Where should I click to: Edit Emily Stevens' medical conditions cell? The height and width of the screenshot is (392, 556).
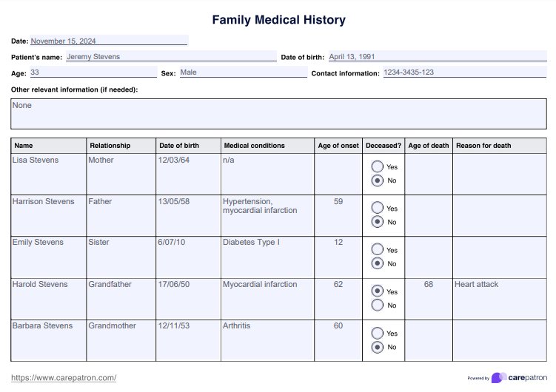tap(267, 257)
